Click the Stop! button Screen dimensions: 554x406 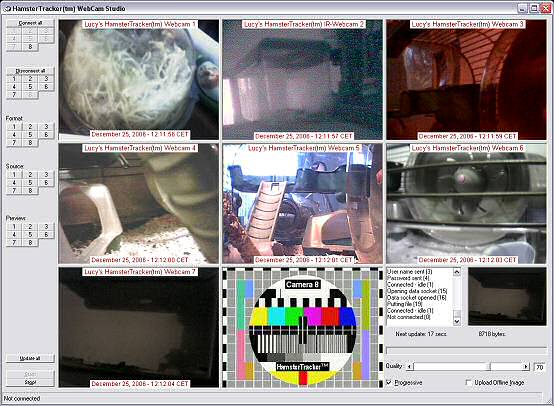point(30,382)
